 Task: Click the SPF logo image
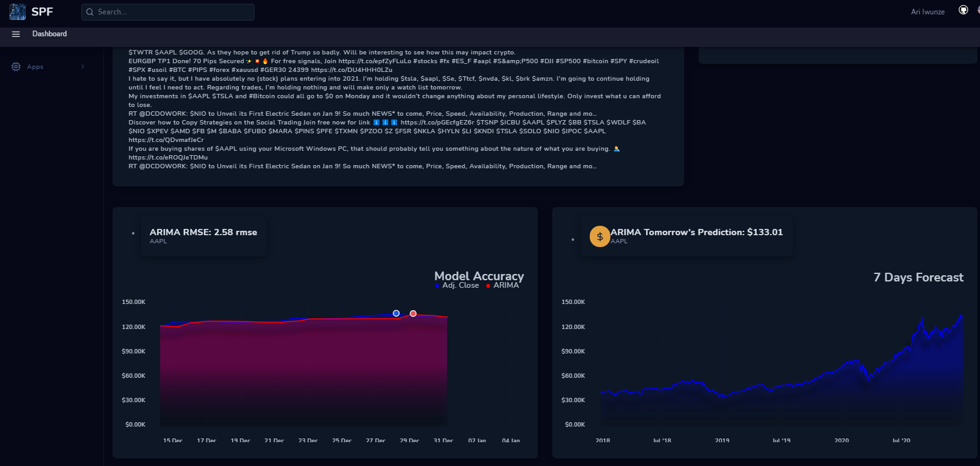click(x=18, y=11)
